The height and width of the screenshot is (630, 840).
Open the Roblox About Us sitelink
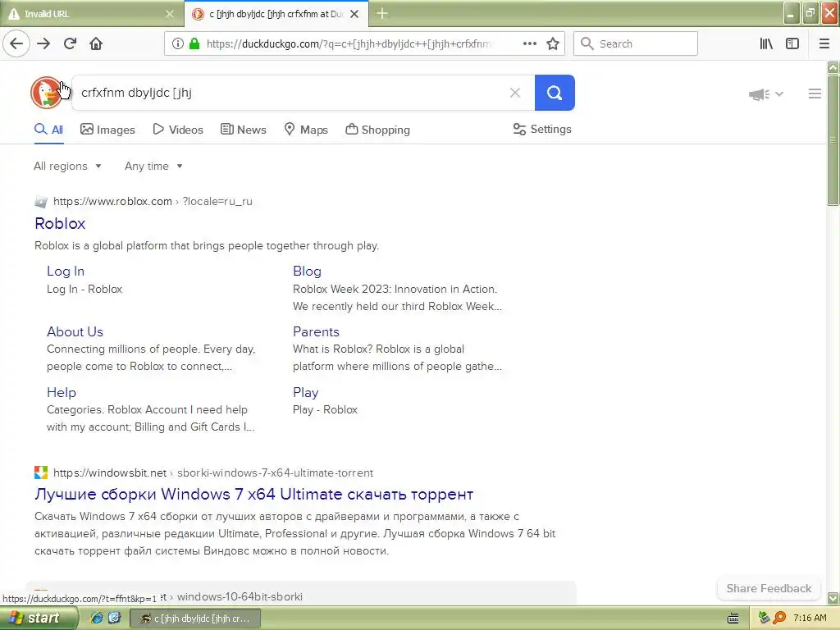pyautogui.click(x=75, y=331)
